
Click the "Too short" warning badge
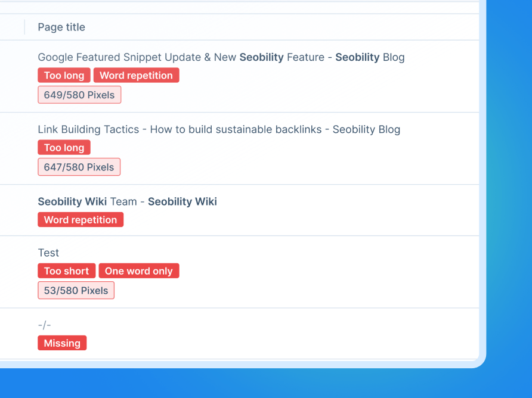tap(66, 270)
